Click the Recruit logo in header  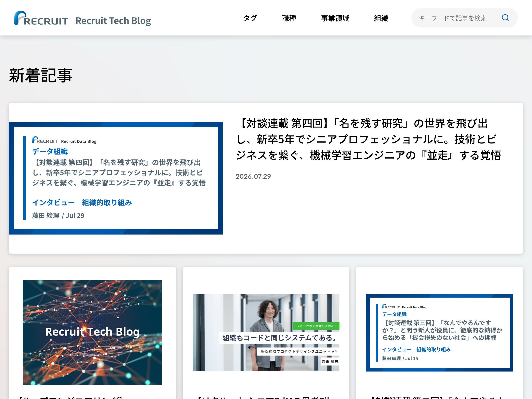click(41, 18)
